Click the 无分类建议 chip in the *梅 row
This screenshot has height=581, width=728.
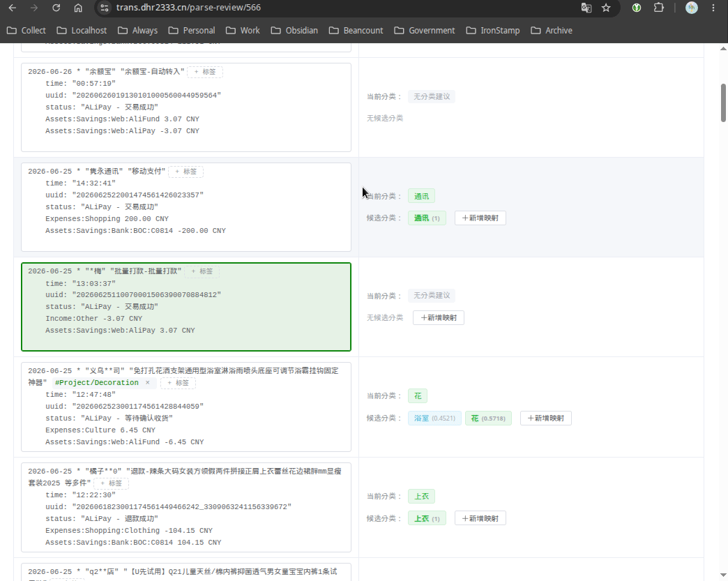432,295
